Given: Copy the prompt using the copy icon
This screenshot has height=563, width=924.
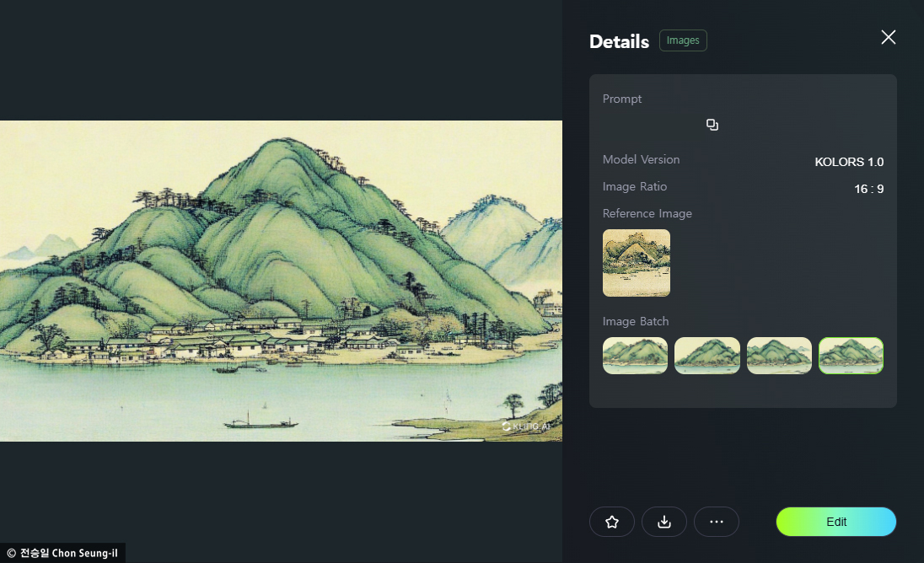Looking at the screenshot, I should tap(712, 125).
